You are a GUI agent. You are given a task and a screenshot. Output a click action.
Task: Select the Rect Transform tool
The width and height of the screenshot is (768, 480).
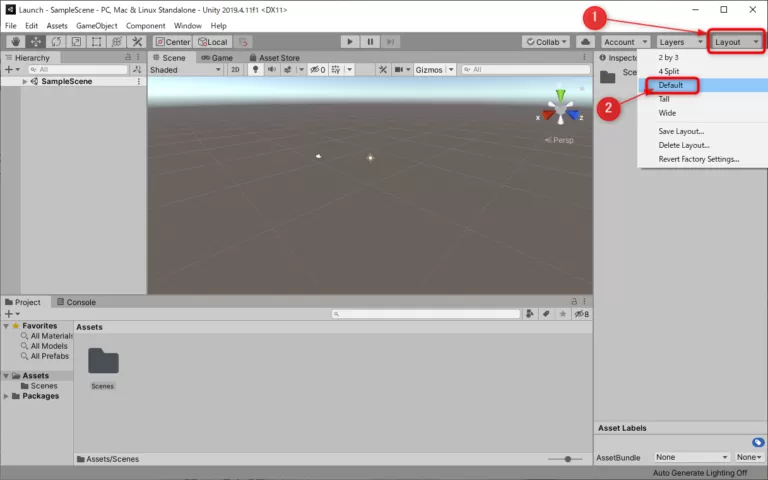96,42
